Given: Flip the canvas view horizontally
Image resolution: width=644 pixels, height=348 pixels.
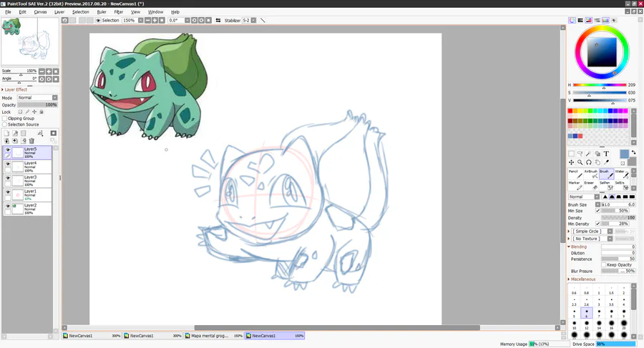Looking at the screenshot, I should pyautogui.click(x=218, y=20).
